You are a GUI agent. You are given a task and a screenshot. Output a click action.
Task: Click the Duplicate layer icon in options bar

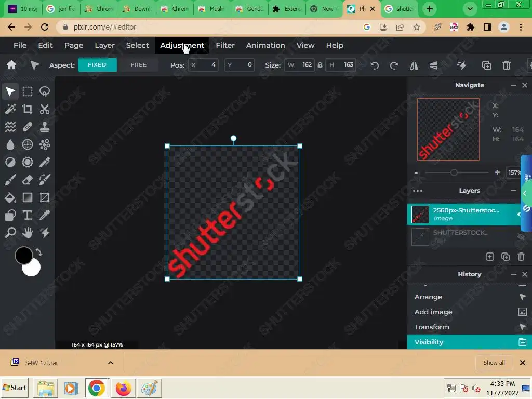tap(486, 65)
